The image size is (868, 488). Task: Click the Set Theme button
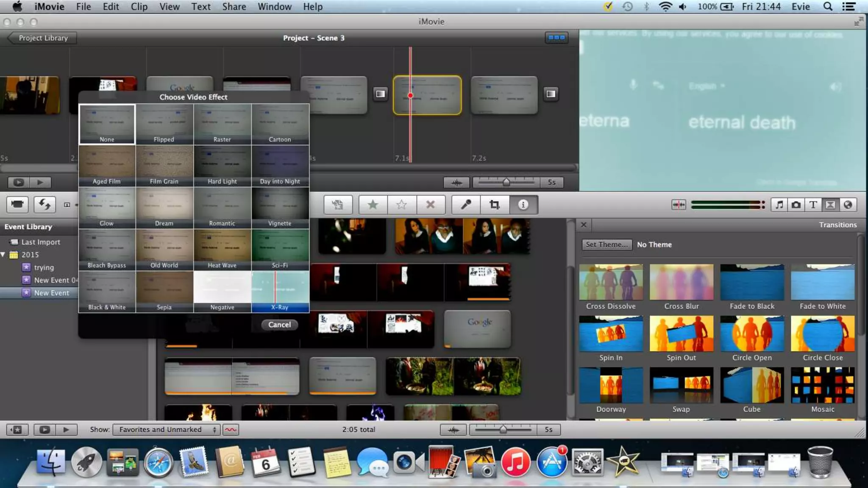point(606,245)
